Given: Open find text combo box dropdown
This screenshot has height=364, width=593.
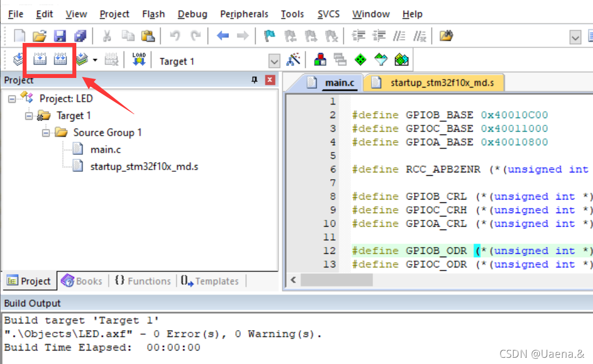Looking at the screenshot, I should click(x=575, y=37).
